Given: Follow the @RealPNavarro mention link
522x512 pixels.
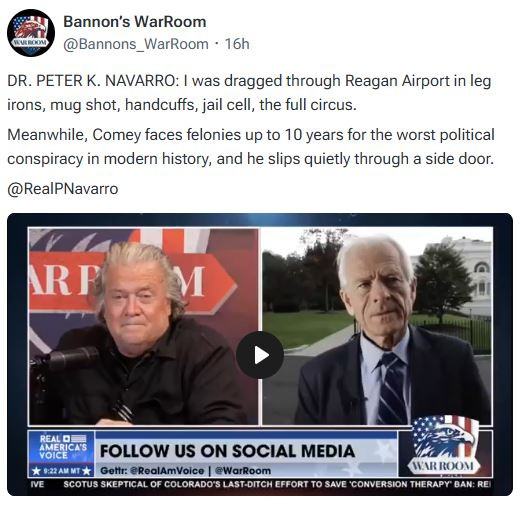Looking at the screenshot, I should pyautogui.click(x=63, y=189).
